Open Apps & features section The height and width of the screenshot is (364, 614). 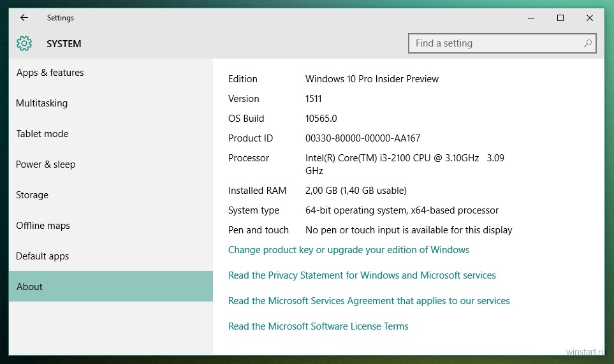point(111,73)
